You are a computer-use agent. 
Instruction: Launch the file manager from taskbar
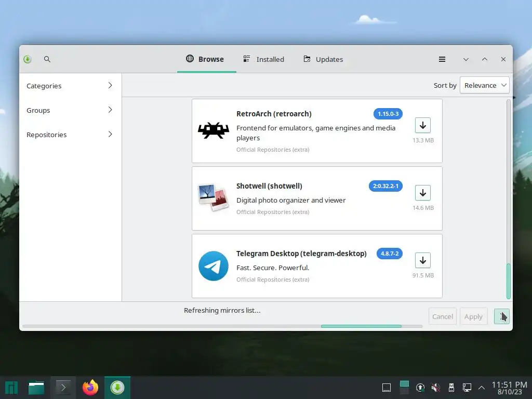click(x=36, y=388)
